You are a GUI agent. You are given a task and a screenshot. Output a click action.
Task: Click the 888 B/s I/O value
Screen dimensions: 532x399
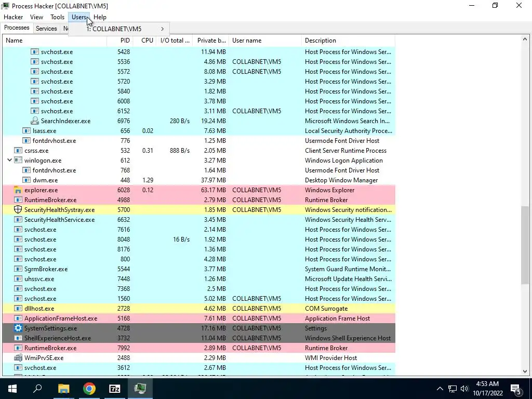(179, 150)
